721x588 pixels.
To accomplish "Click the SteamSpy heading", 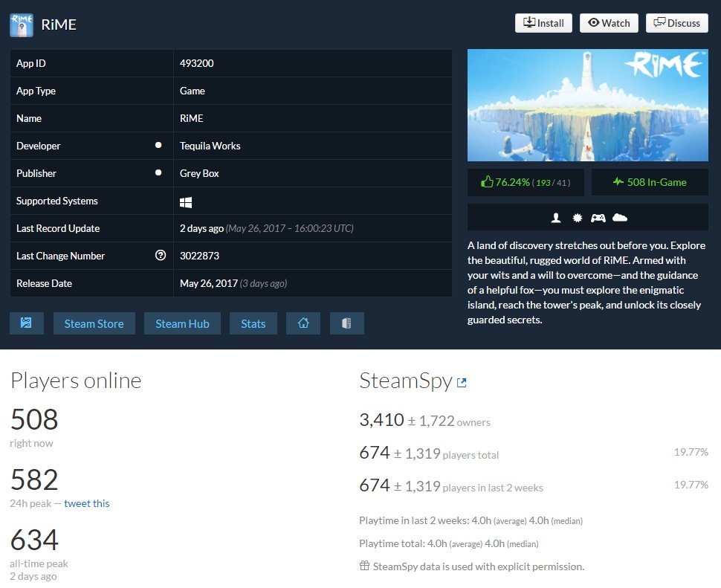I will [406, 381].
